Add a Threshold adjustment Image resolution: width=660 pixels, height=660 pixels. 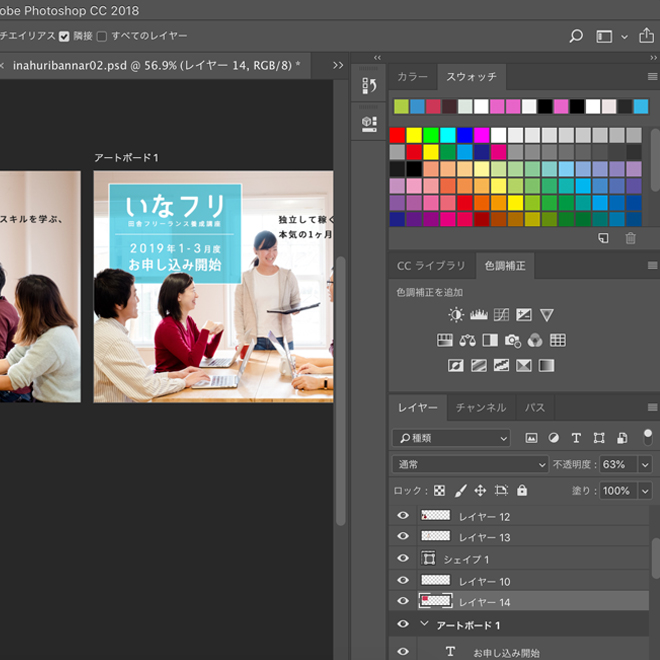pos(501,365)
